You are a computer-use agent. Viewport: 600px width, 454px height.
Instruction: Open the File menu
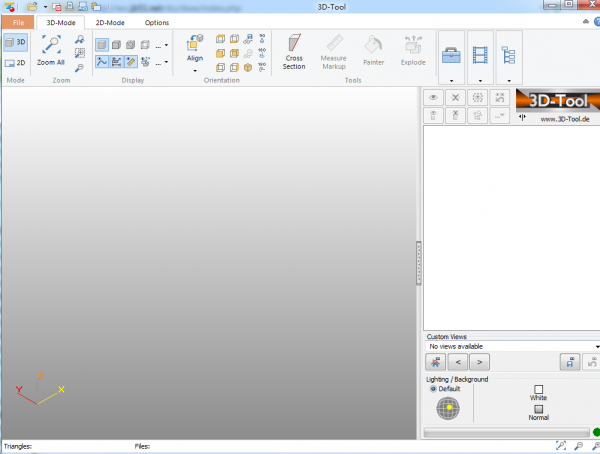[x=17, y=22]
